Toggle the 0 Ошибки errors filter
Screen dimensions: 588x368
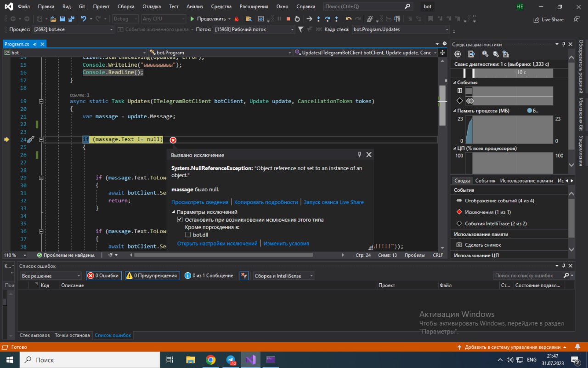click(104, 276)
